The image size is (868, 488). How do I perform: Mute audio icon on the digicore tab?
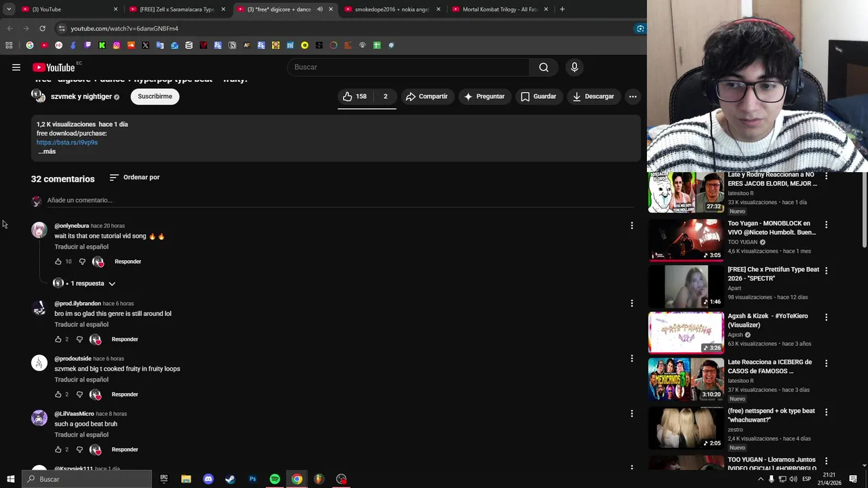[x=319, y=9]
